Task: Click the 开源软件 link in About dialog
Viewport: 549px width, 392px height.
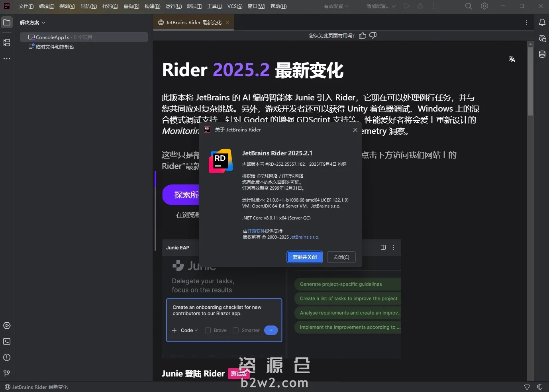Action: click(256, 231)
